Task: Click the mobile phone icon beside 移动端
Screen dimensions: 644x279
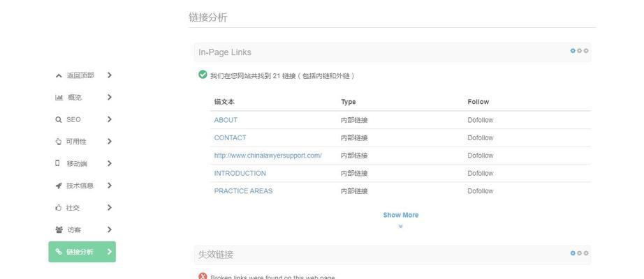Action: (x=57, y=163)
